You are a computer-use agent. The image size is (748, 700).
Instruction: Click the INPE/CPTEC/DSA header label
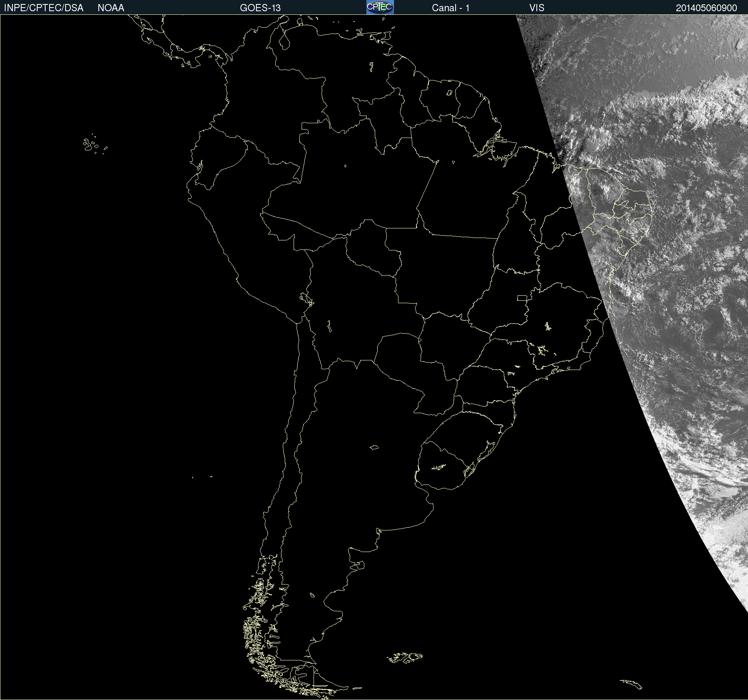[44, 8]
